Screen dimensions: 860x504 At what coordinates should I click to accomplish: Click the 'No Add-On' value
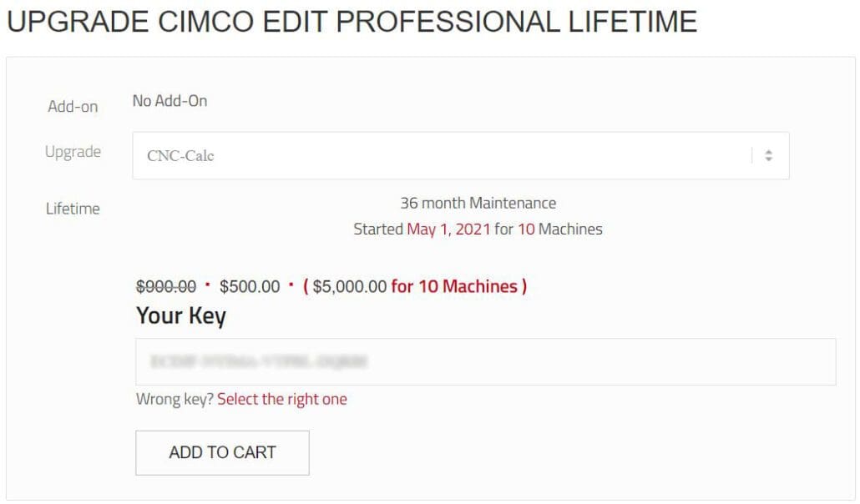coord(168,100)
